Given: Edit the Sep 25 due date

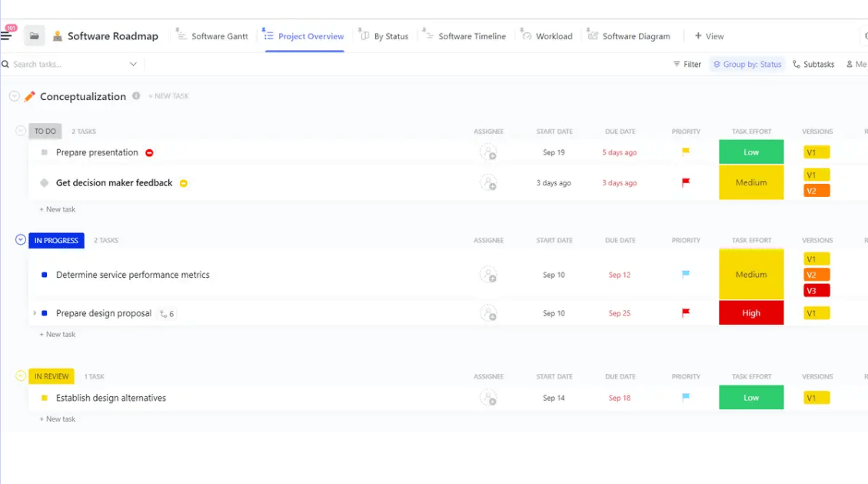Looking at the screenshot, I should pyautogui.click(x=620, y=313).
